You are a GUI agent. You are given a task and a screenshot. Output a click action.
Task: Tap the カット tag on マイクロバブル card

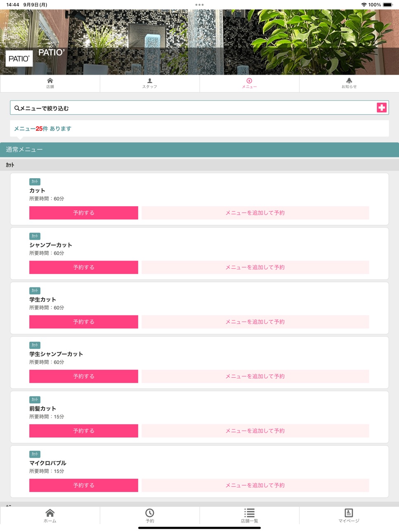click(x=35, y=454)
